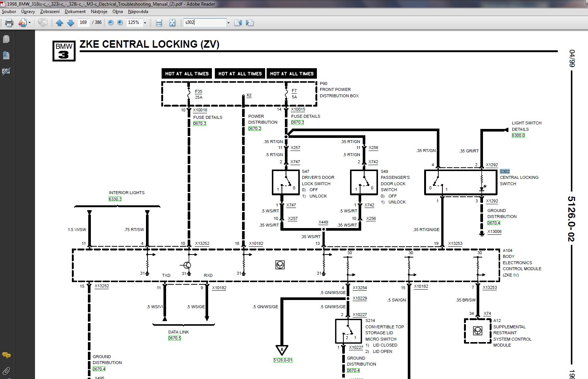The image size is (588, 379).
Task: Click the Print icon in the toolbar
Action: pyautogui.click(x=9, y=23)
